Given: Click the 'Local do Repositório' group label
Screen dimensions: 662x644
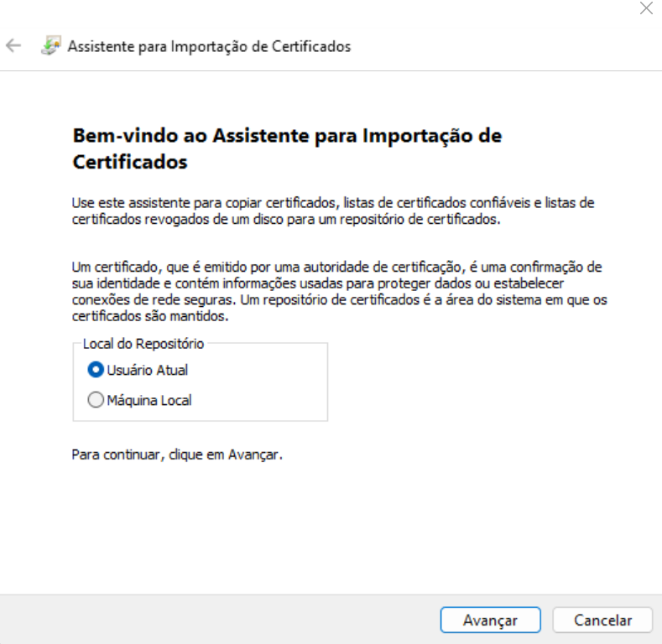Looking at the screenshot, I should coord(143,344).
